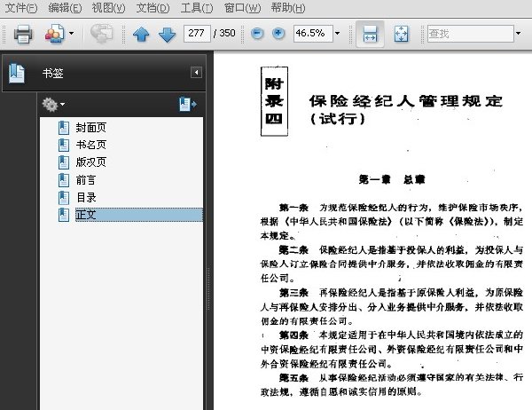Viewport: 532px width, 410px height.
Task: Select the 目录 bookmark
Action: click(x=86, y=197)
